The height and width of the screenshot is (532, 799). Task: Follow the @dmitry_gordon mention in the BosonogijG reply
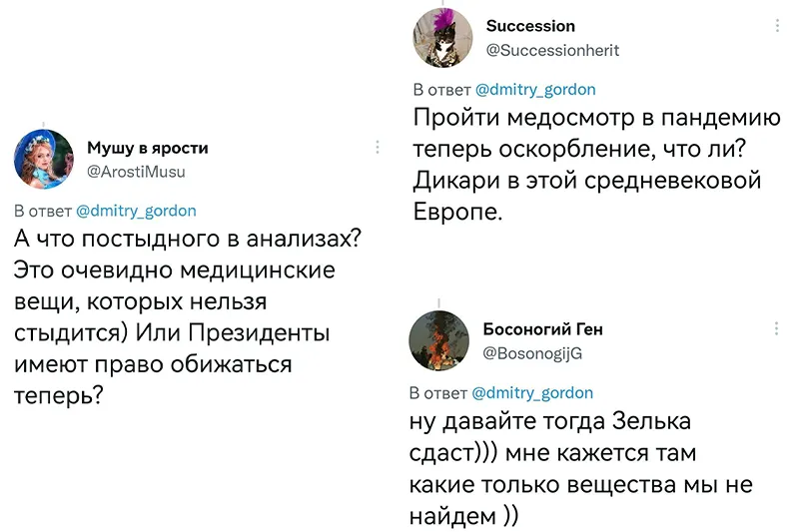(x=532, y=393)
